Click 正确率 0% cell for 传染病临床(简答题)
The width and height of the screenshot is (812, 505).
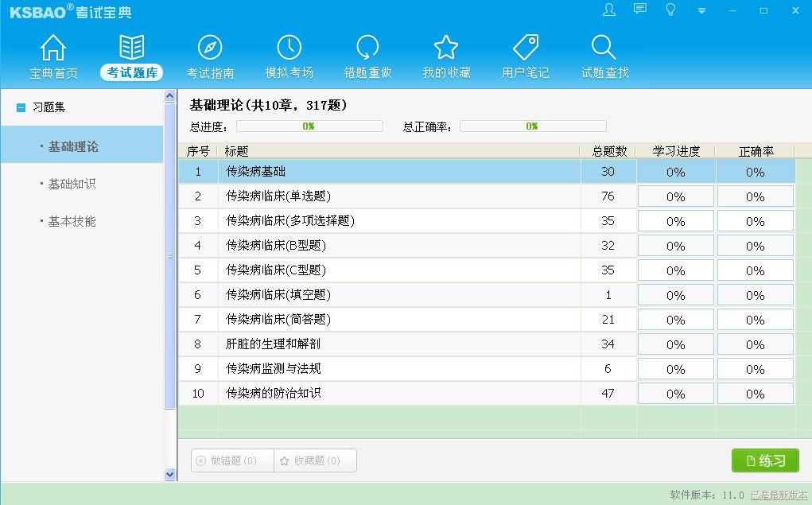pyautogui.click(x=756, y=320)
